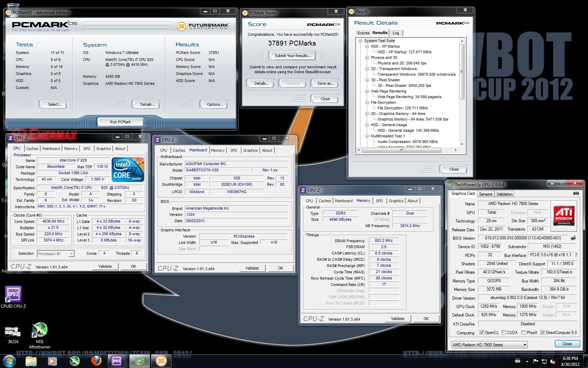Launch MSI Afterburner from the desktop

click(x=40, y=336)
